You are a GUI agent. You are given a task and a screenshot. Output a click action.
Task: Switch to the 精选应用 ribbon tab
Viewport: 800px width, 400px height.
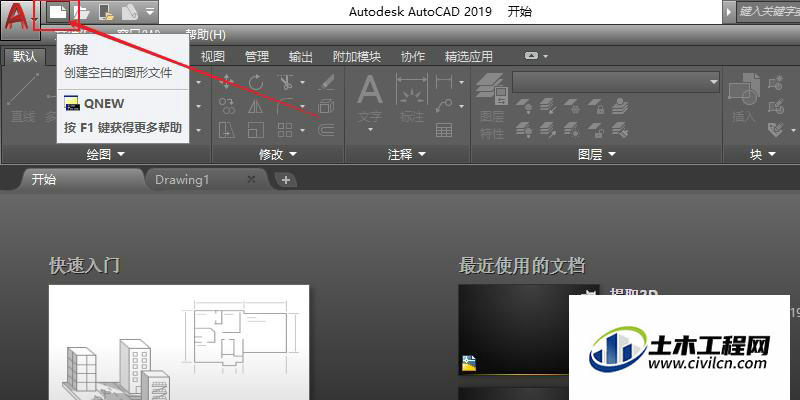[469, 56]
